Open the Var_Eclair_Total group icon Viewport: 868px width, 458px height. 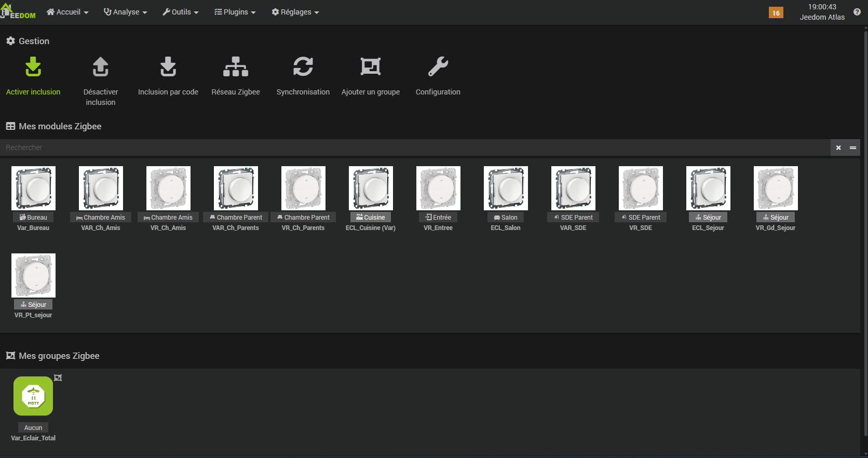pos(33,396)
